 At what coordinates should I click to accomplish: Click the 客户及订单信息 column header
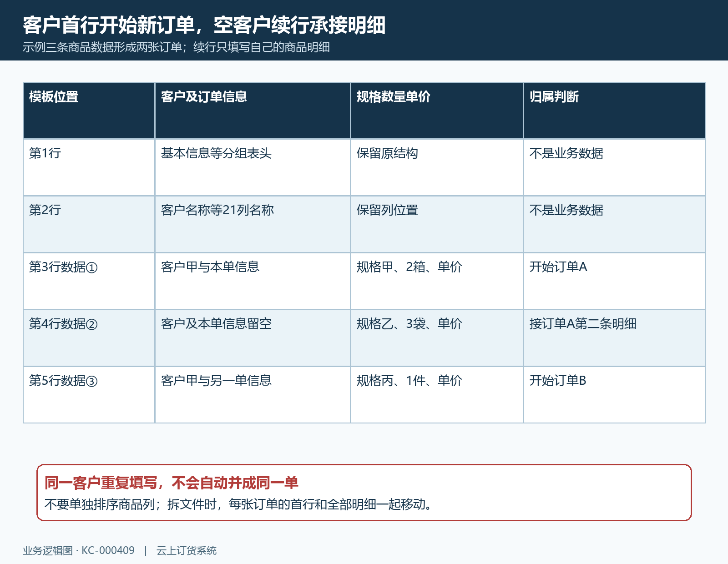coord(253,111)
